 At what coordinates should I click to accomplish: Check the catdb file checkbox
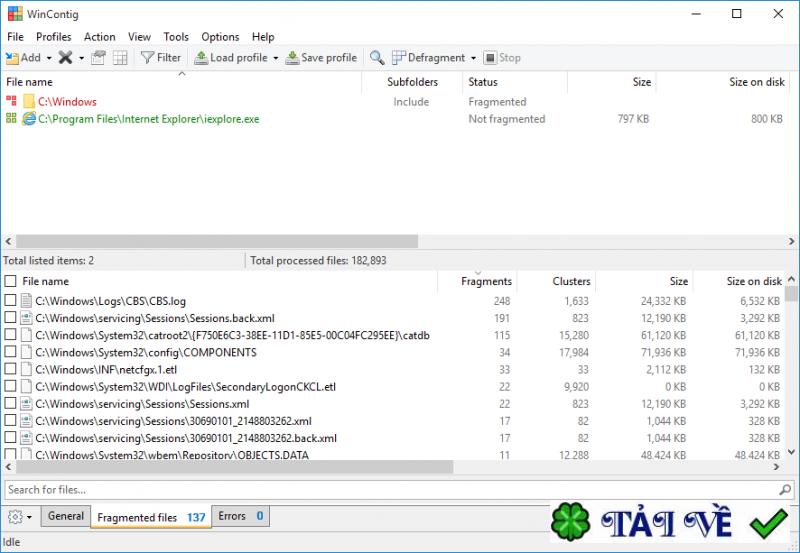[x=10, y=335]
